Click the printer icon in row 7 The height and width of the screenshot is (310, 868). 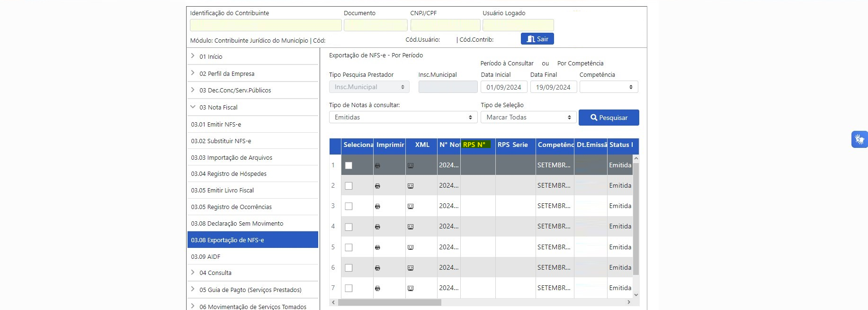point(377,288)
